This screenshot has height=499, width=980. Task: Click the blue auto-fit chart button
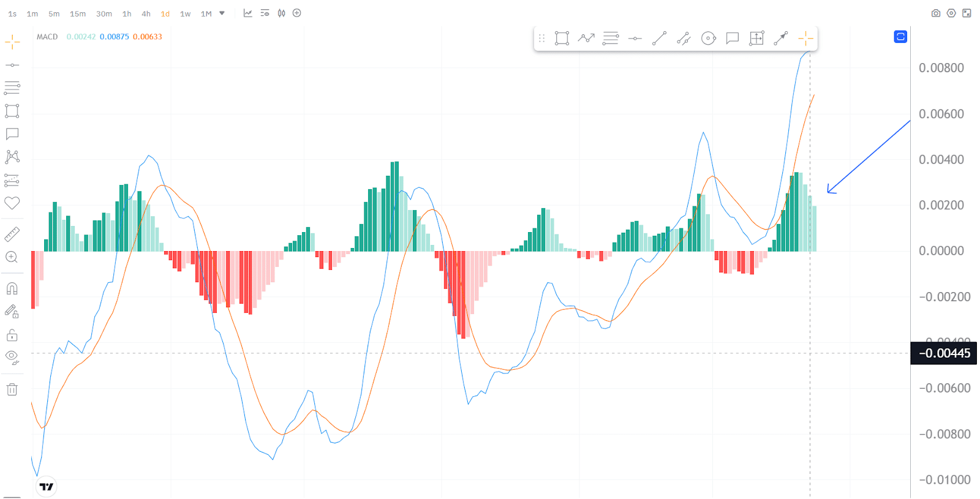pyautogui.click(x=900, y=37)
